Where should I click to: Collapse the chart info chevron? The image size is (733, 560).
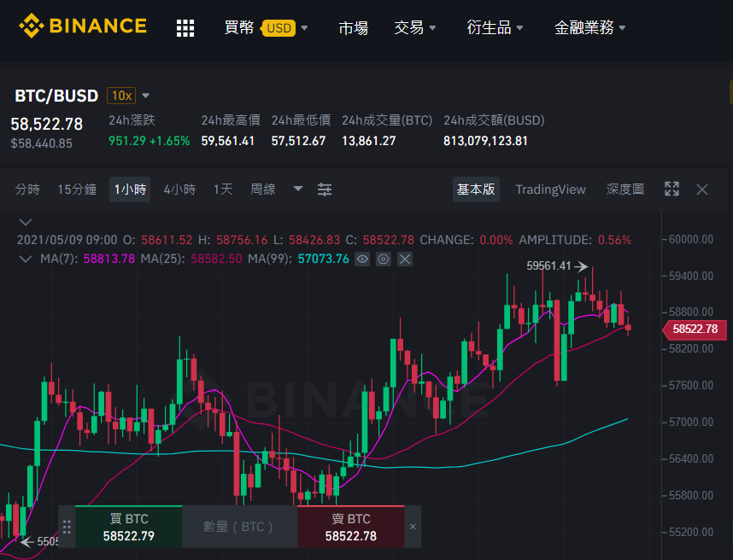(26, 222)
